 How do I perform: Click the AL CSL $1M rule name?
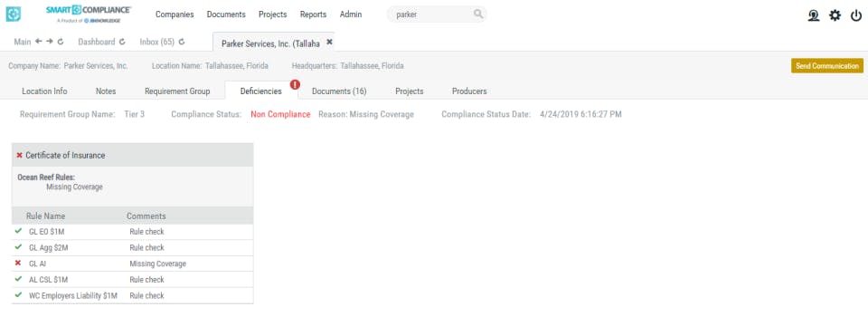(49, 280)
